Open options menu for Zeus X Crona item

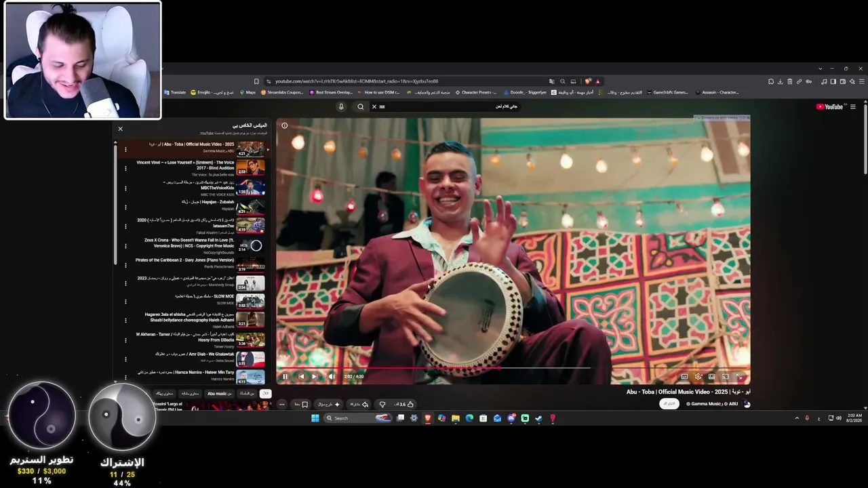point(125,245)
